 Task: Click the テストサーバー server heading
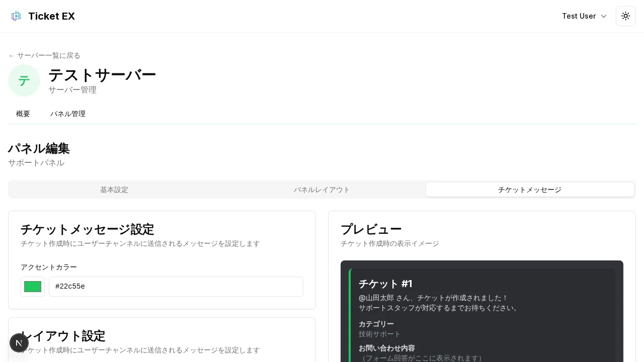(x=102, y=75)
